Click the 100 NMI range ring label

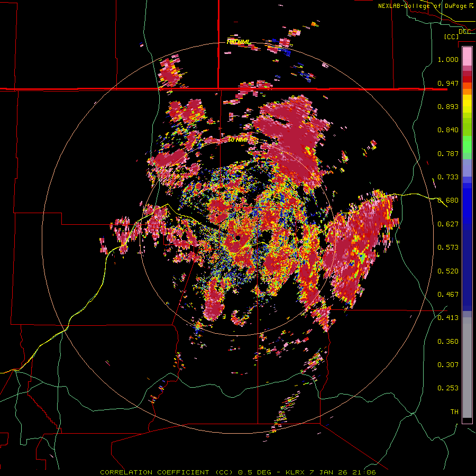237,42
